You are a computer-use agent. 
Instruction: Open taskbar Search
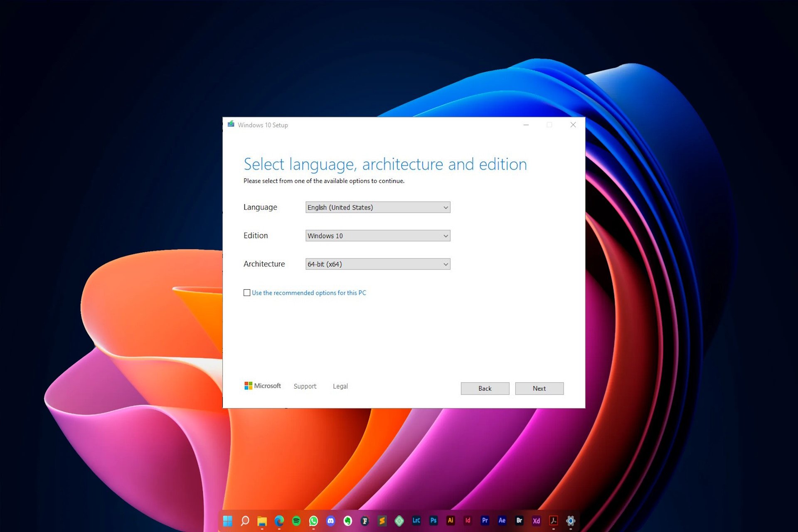tap(245, 520)
